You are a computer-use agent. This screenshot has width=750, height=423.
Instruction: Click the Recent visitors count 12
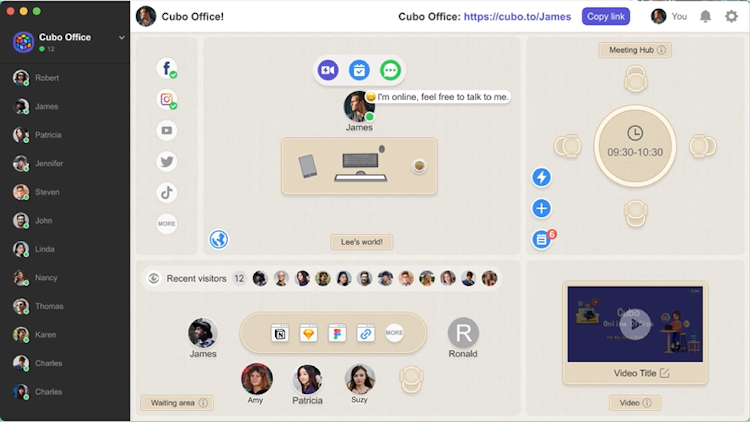(239, 278)
